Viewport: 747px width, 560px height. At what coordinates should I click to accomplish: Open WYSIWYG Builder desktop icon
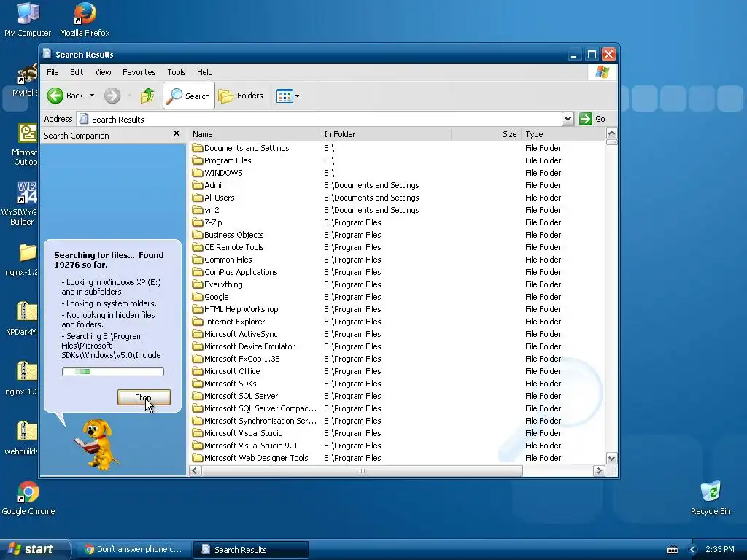pyautogui.click(x=20, y=203)
